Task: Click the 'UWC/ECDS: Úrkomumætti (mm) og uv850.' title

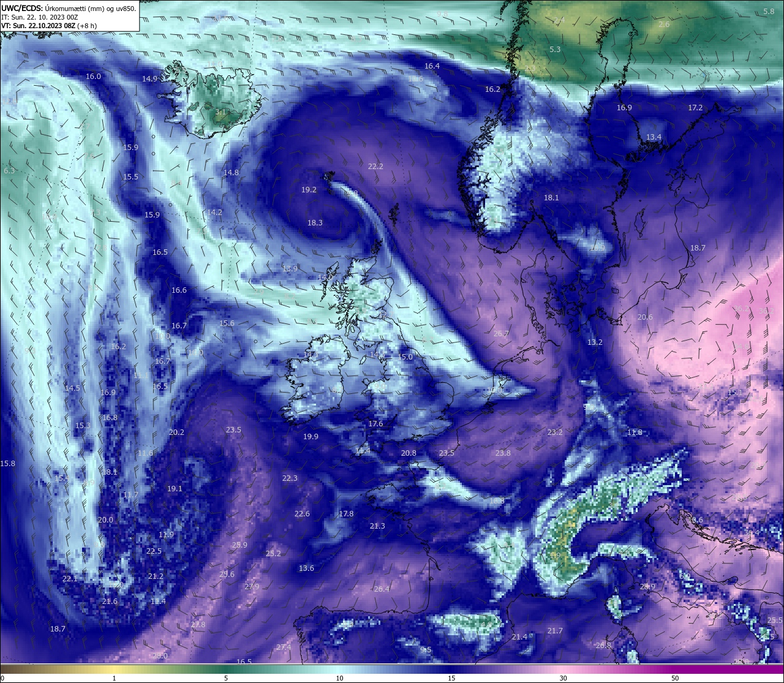Action: (x=69, y=9)
